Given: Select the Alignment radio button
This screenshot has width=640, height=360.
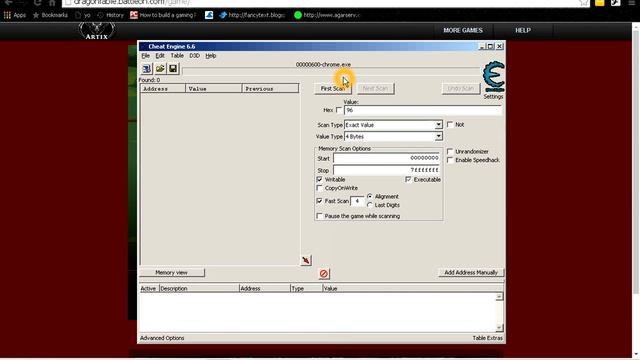Looking at the screenshot, I should pyautogui.click(x=370, y=196).
